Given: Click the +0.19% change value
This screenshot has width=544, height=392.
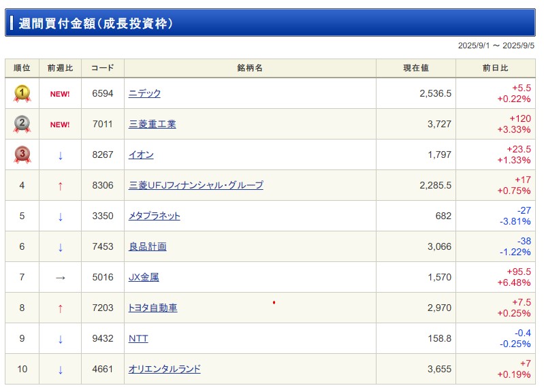Looking at the screenshot, I should pyautogui.click(x=514, y=375).
